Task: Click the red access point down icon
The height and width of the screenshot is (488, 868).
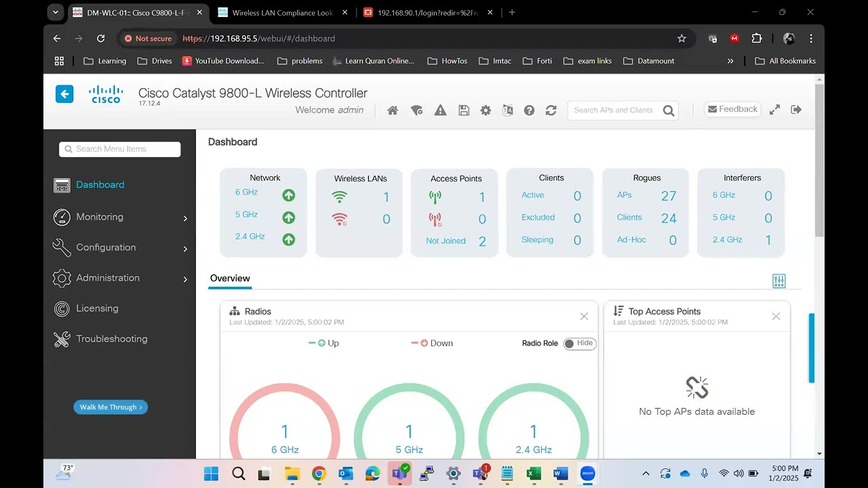Action: point(435,219)
